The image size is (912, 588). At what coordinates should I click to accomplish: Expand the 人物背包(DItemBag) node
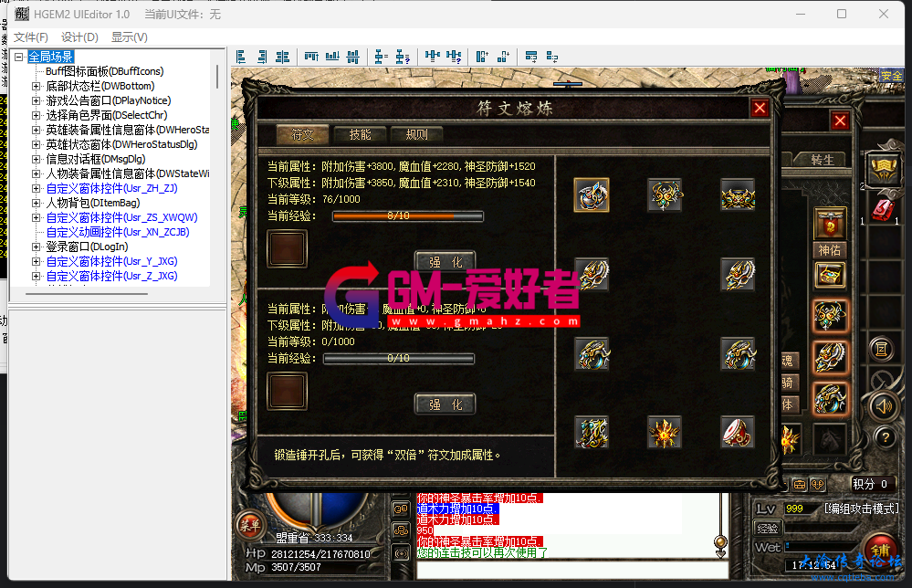click(x=37, y=203)
